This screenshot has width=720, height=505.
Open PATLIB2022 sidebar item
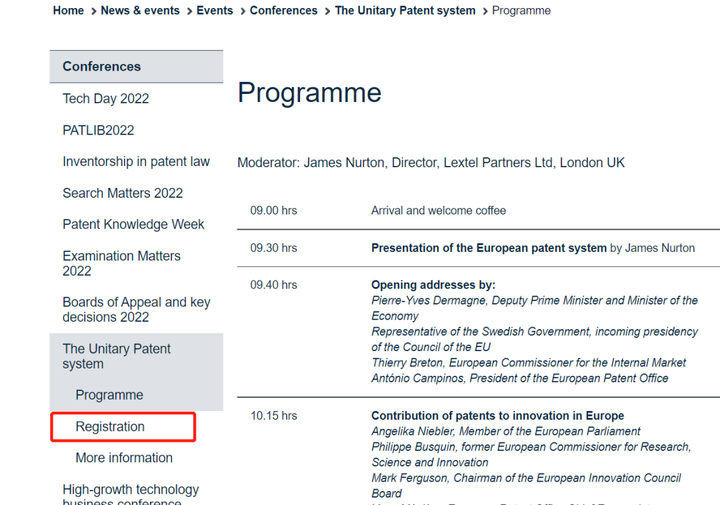98,130
